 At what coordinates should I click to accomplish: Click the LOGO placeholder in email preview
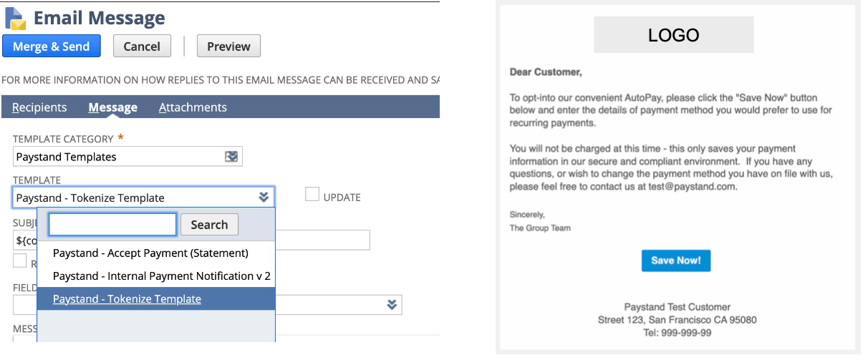[x=673, y=35]
